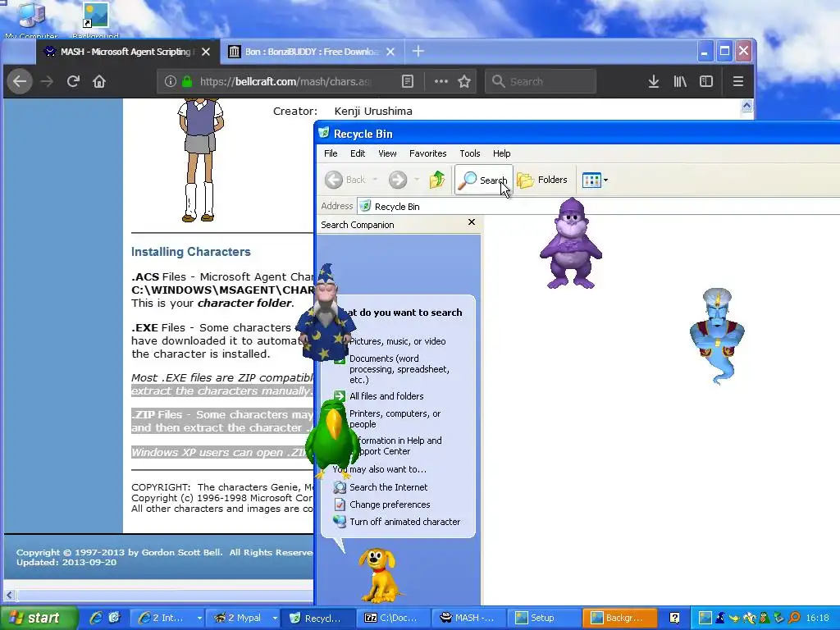840x630 pixels.
Task: Open the 2 Internet Explorer taskbar group
Action: [x=167, y=618]
